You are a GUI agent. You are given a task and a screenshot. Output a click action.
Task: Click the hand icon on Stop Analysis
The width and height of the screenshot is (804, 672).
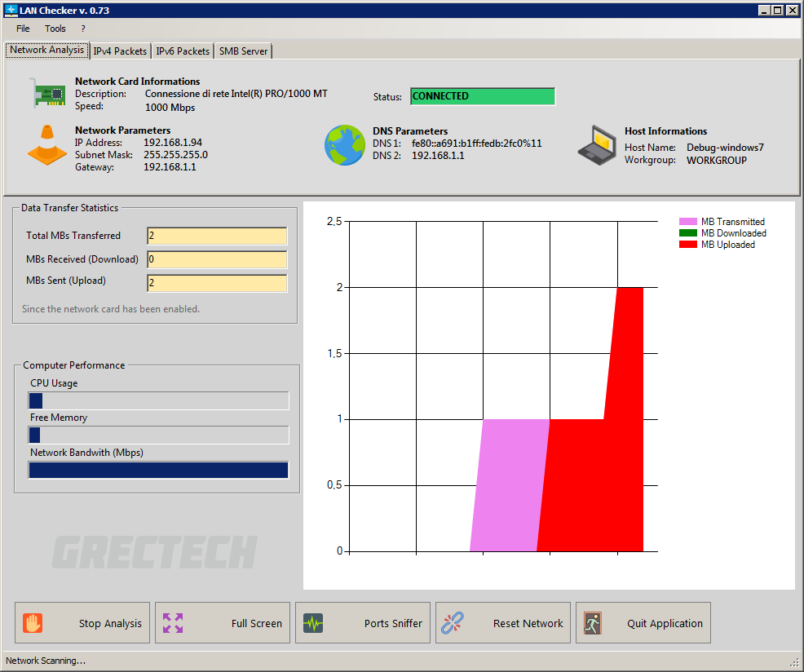[x=33, y=623]
